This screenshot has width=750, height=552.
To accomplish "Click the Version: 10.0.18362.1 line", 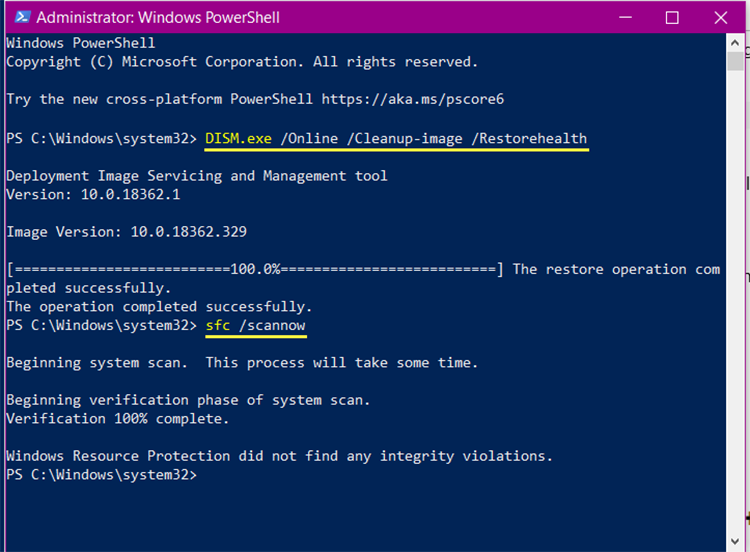I will (x=93, y=195).
